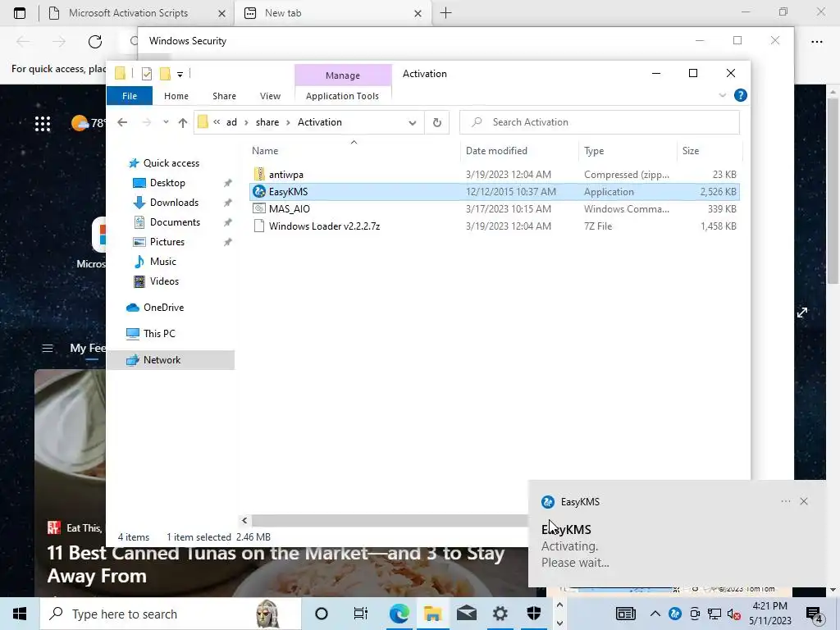The image size is (840, 630).
Task: Open Edge tab actions menu icon
Action: [20, 13]
